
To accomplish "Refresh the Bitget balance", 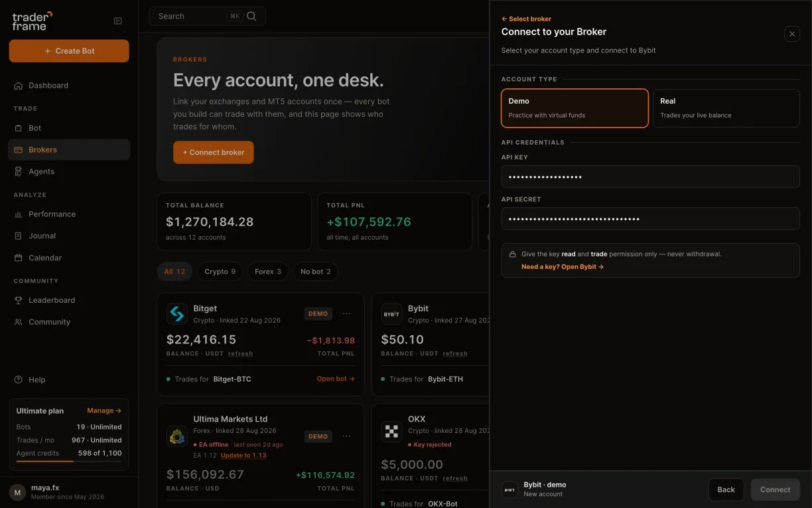I will click(x=240, y=354).
